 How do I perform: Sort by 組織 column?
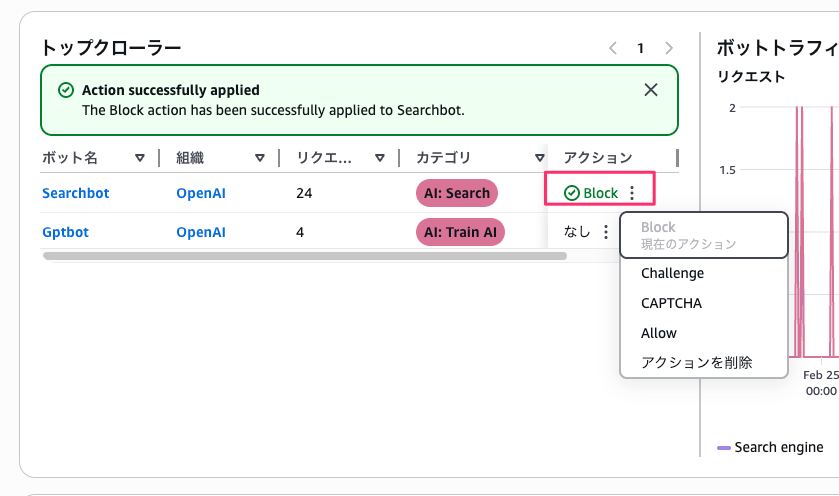(x=260, y=158)
